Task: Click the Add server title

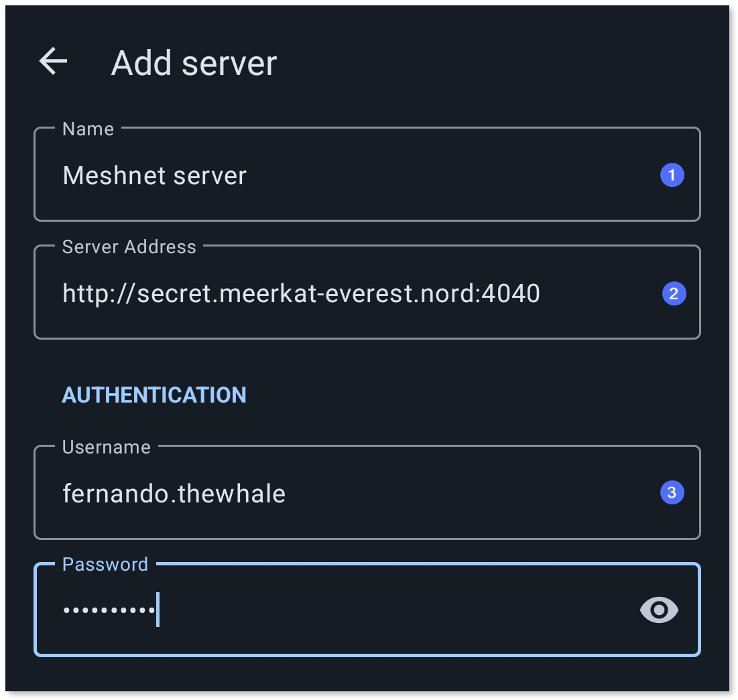Action: tap(194, 62)
